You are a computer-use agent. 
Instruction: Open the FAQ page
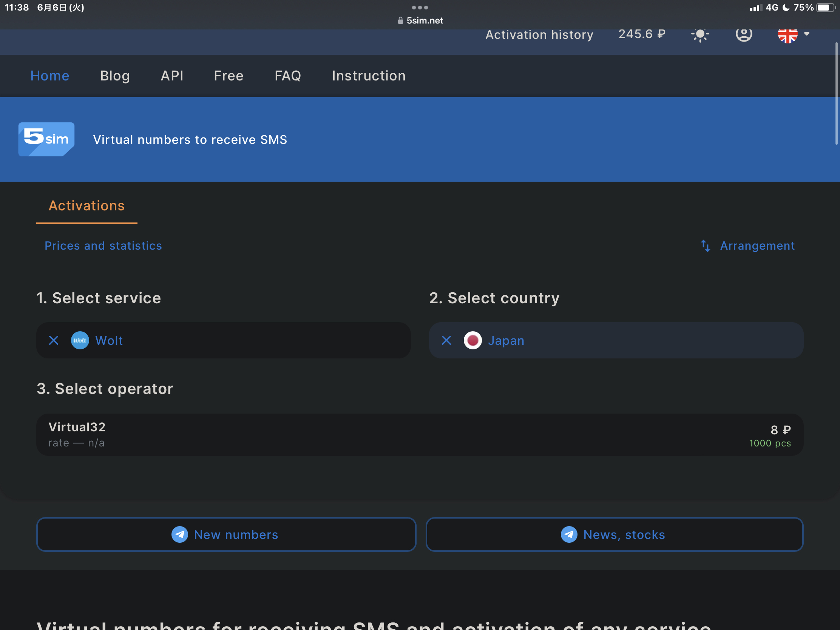point(287,76)
